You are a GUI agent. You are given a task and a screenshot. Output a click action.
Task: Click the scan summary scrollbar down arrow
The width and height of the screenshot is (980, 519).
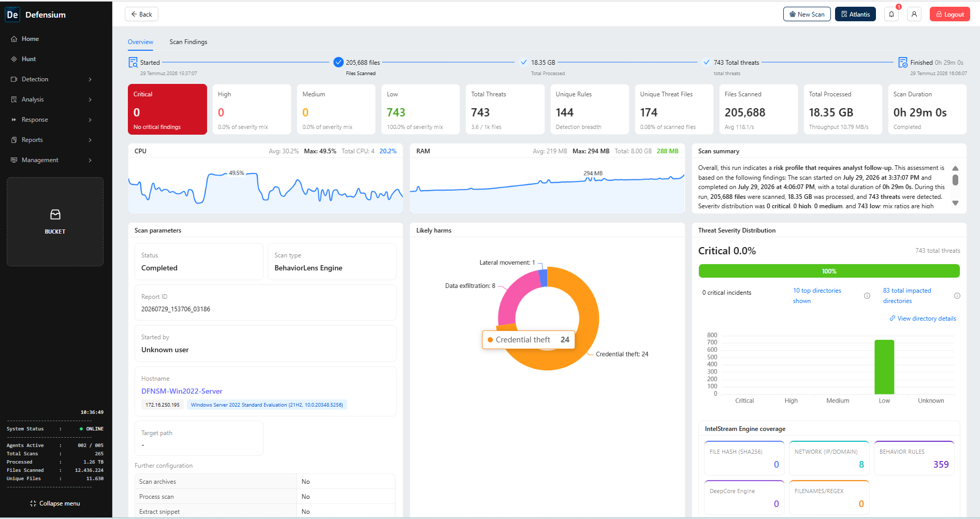coord(955,203)
